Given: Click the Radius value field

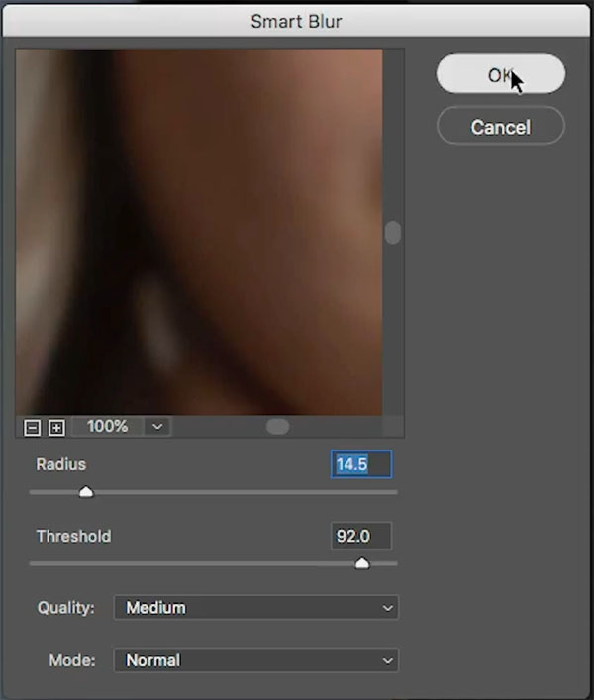Looking at the screenshot, I should 361,464.
